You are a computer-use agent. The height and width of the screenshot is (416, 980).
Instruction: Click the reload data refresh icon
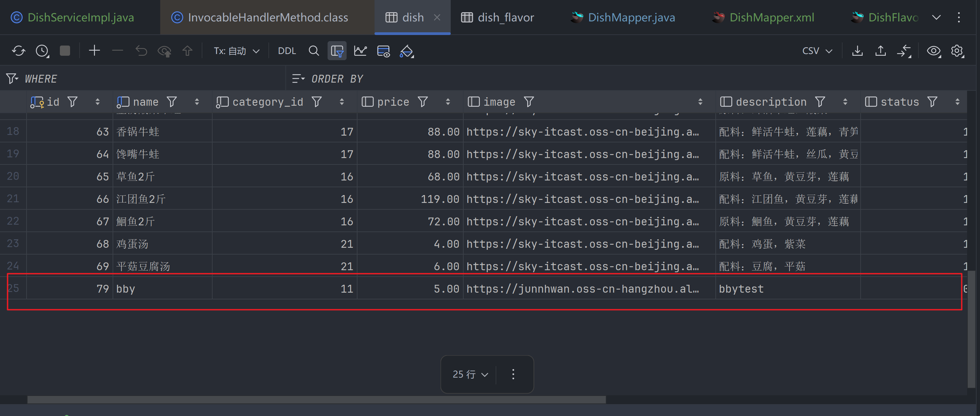(x=18, y=51)
